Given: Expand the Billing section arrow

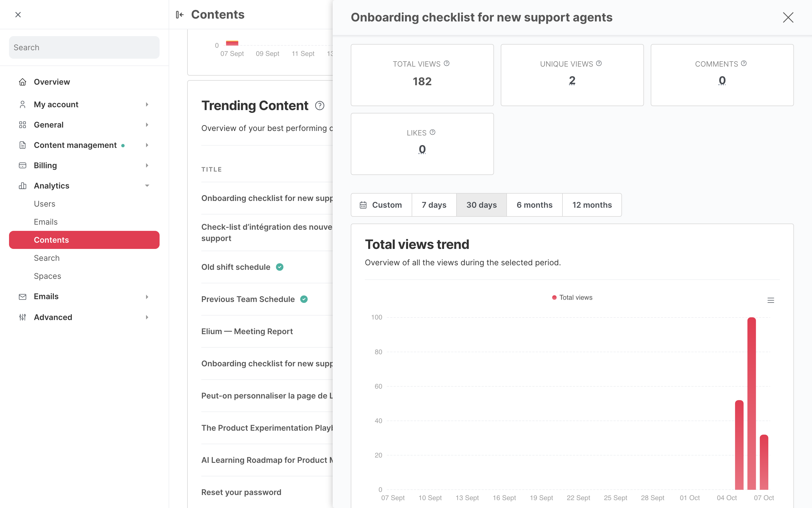Looking at the screenshot, I should pos(147,165).
